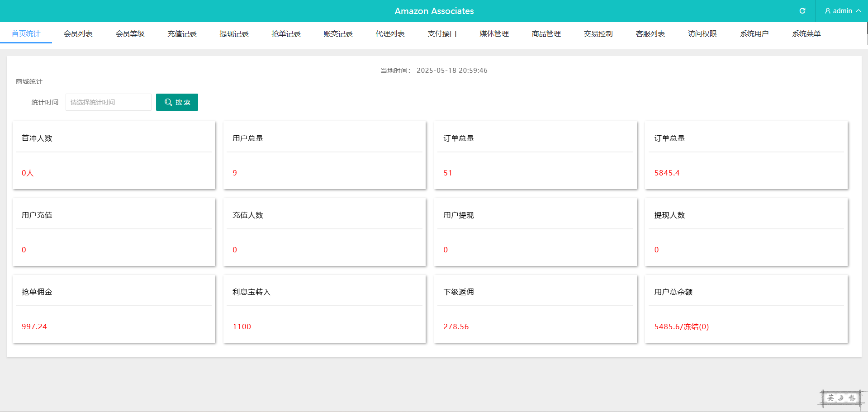The height and width of the screenshot is (412, 868).
Task: Go to 访问权限 tab
Action: [x=702, y=34]
